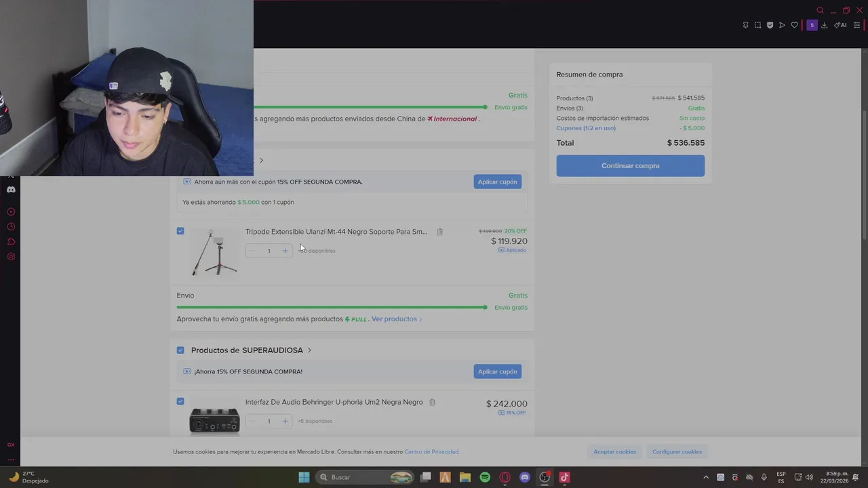
Task: Open the Centro de Privacidad link
Action: (x=431, y=452)
